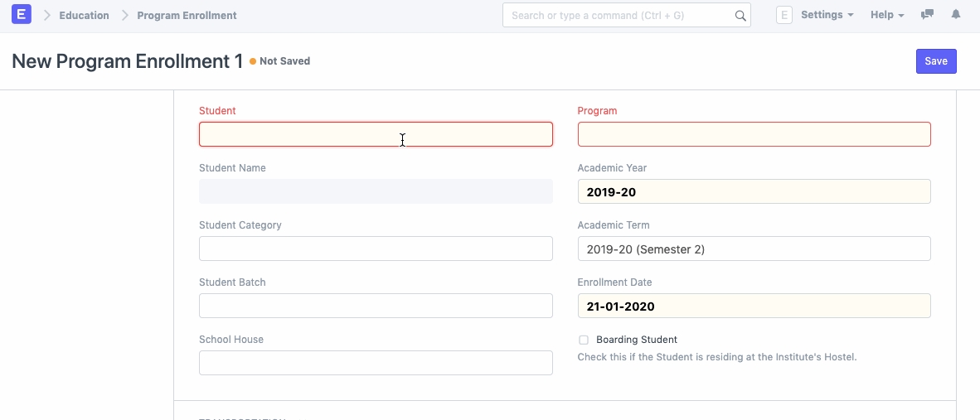The image size is (980, 420).
Task: Enable the Boarding Student checkbox
Action: [584, 340]
